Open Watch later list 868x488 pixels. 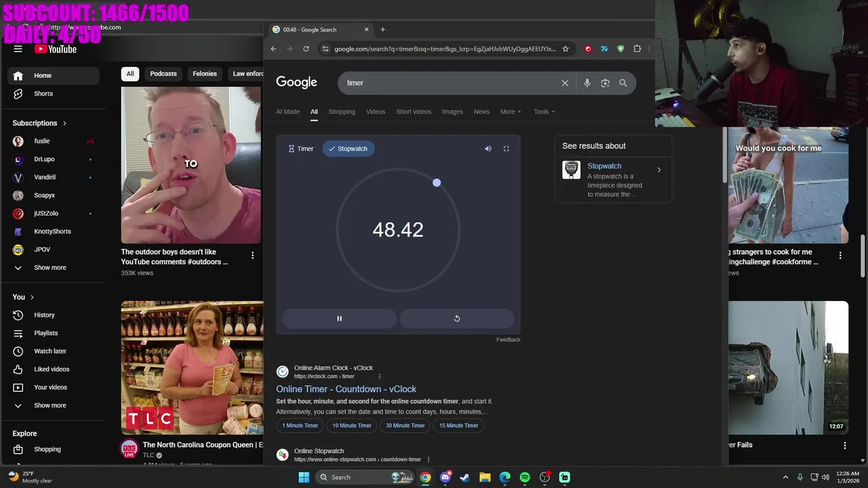(53, 351)
